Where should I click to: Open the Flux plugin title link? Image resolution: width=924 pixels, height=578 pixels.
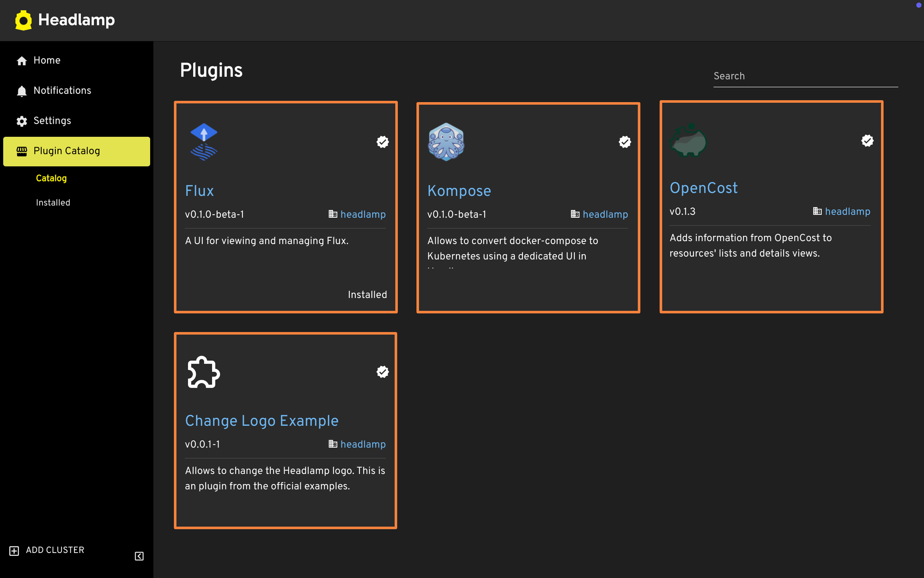click(x=200, y=191)
